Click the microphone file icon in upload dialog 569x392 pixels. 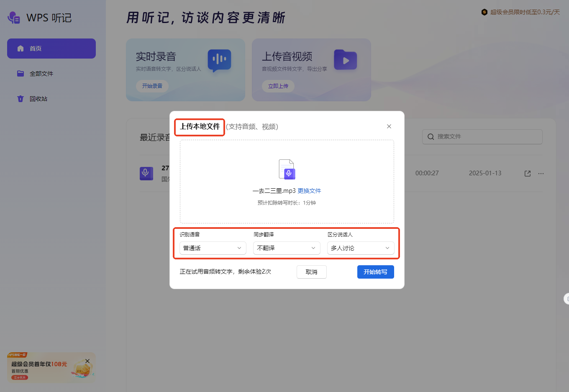[287, 169]
